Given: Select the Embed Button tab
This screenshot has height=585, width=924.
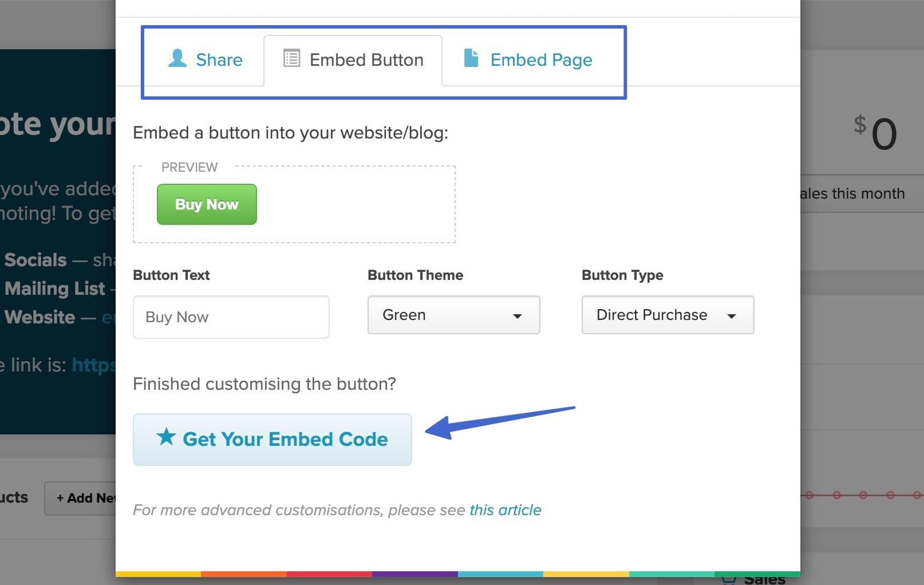Looking at the screenshot, I should [366, 60].
